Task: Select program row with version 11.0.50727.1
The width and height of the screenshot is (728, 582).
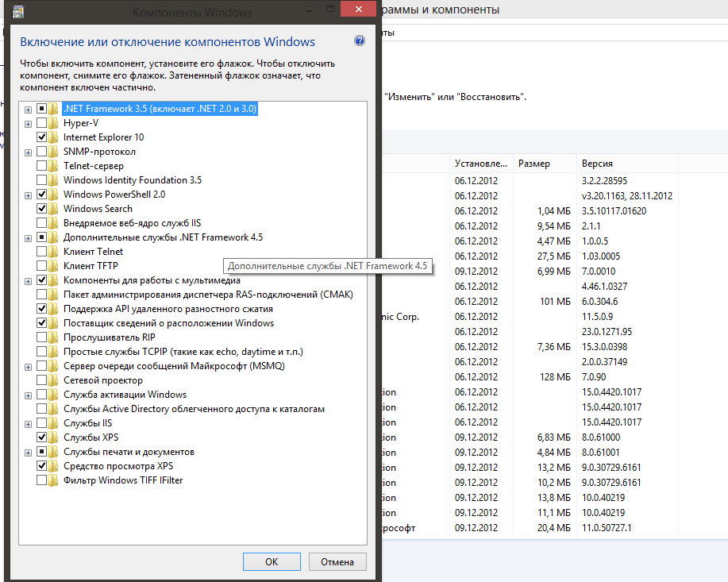Action: 555,528
